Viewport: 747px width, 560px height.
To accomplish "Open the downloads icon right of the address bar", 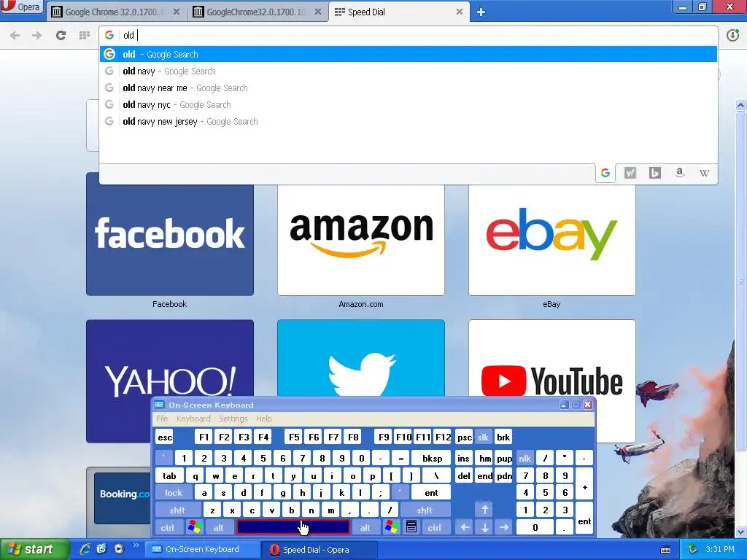I will tap(732, 35).
